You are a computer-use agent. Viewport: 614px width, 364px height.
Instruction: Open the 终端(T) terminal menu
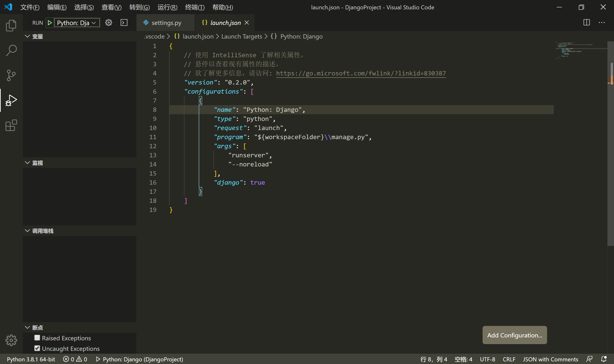195,7
